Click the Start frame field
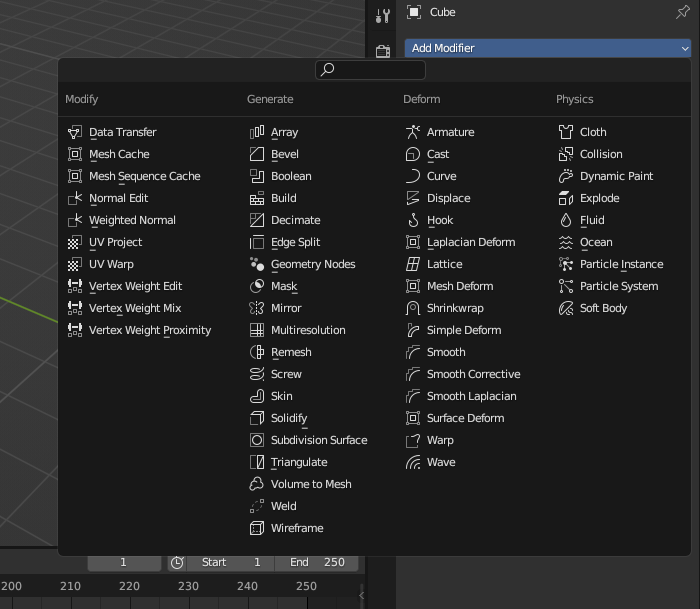The width and height of the screenshot is (700, 609). (230, 563)
